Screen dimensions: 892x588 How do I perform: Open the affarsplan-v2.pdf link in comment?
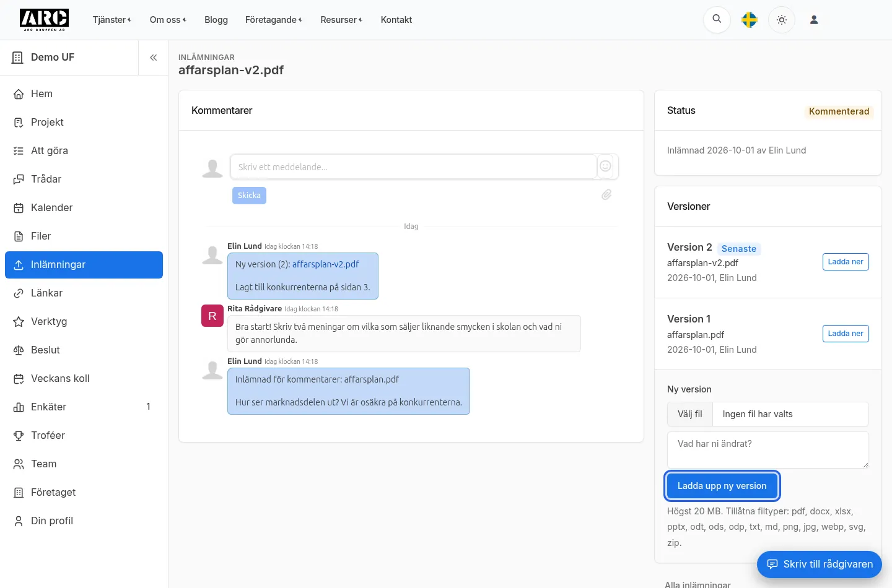326,264
